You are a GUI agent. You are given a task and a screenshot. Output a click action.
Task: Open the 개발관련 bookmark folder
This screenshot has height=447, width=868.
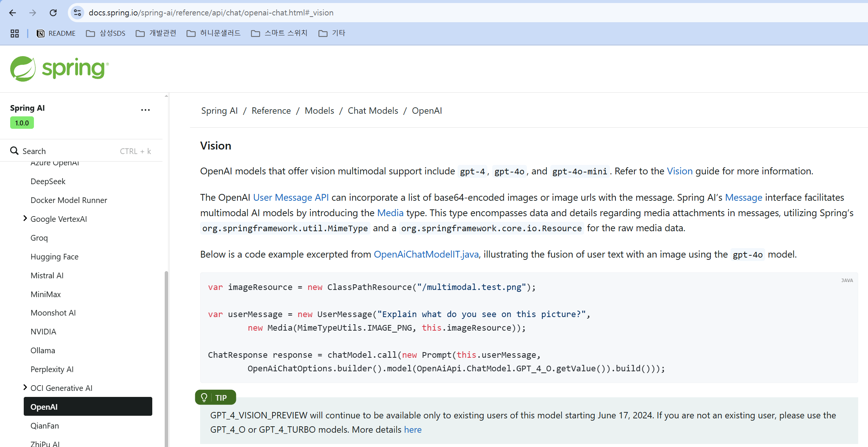pyautogui.click(x=156, y=34)
